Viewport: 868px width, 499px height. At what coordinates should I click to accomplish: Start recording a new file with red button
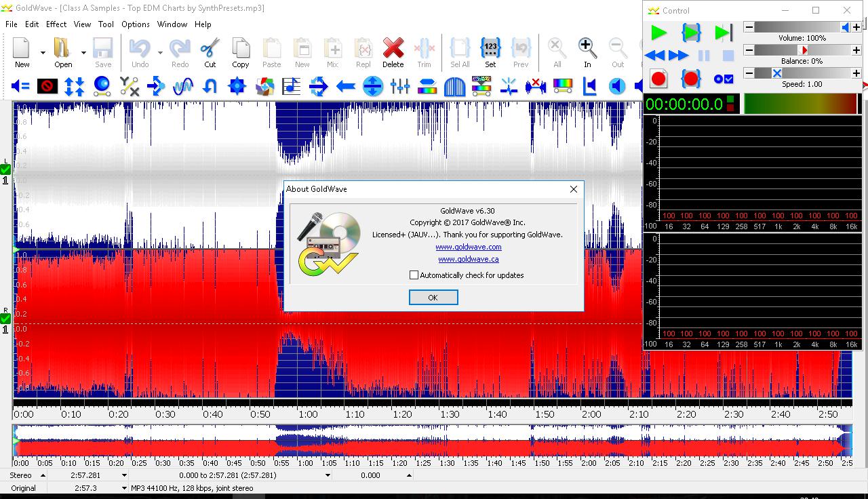tap(658, 79)
